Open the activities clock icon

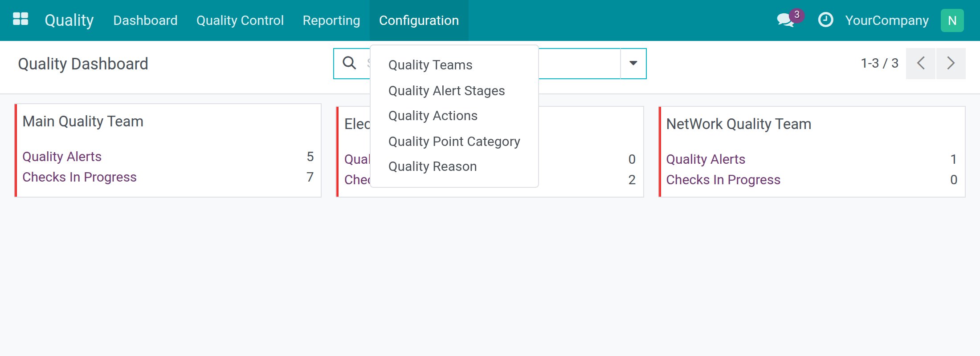[825, 20]
